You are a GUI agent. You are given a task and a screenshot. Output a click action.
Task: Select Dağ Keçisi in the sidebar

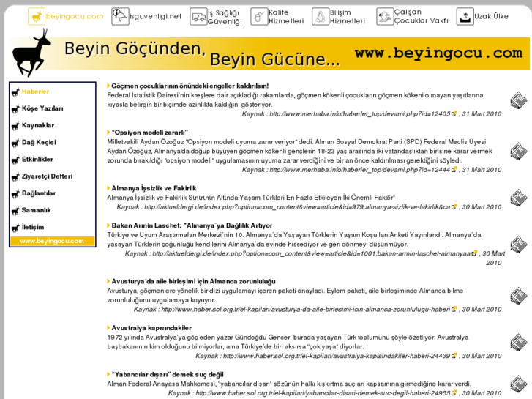(x=39, y=142)
